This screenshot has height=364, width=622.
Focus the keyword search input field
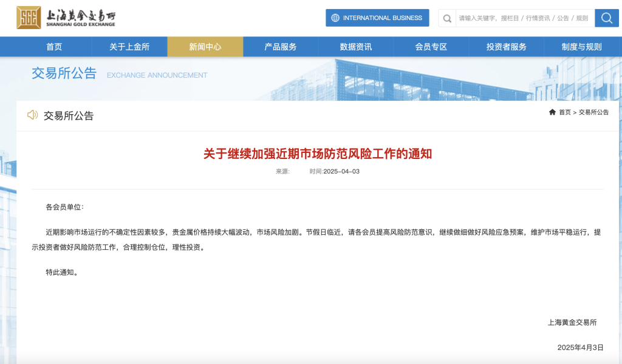522,18
